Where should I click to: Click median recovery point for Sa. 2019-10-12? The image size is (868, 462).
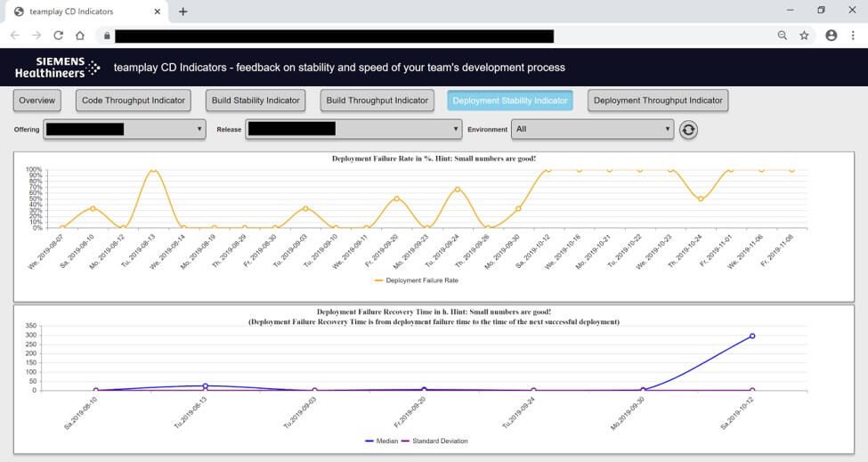[751, 336]
